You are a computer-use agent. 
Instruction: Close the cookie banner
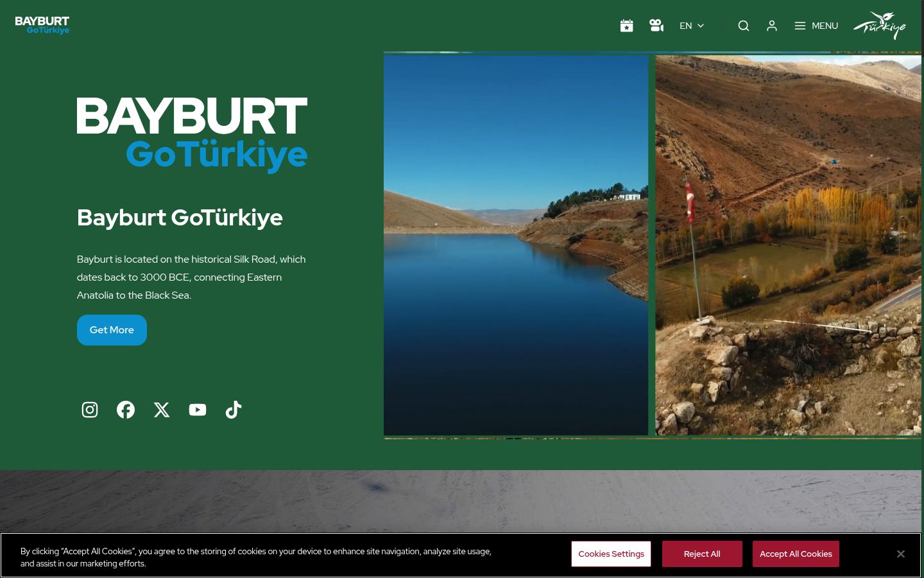[901, 554]
